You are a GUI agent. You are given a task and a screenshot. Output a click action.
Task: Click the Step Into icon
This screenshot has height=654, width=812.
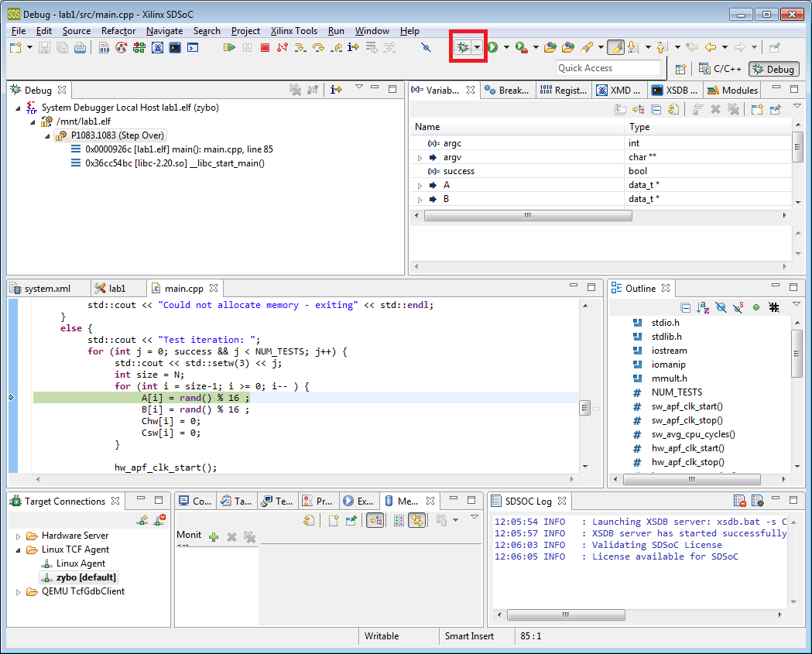(x=300, y=48)
